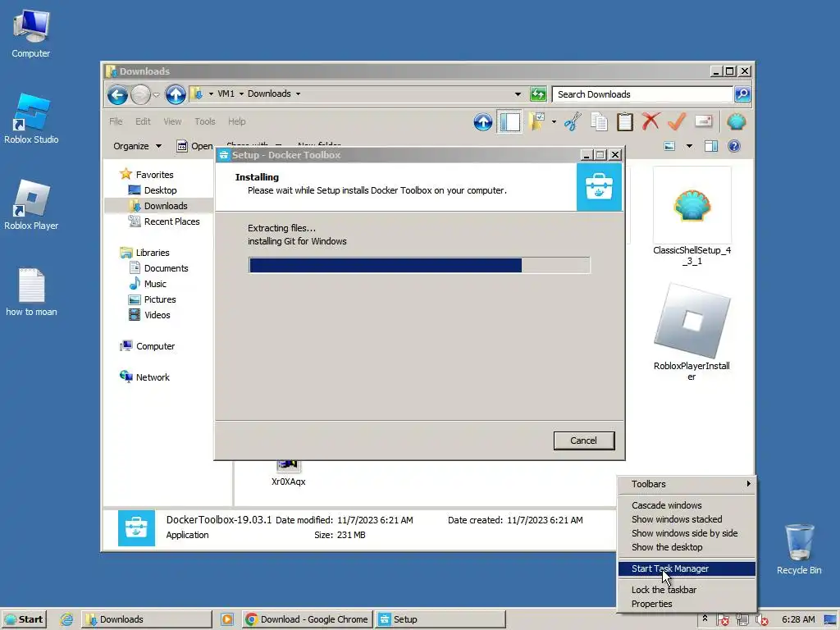Click the installation progress bar
The height and width of the screenshot is (630, 840).
point(419,265)
